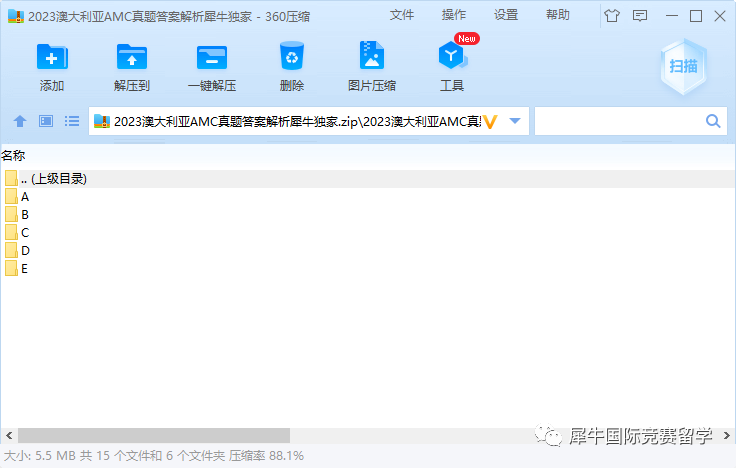Click the 一键解压 one-click extract icon
The image size is (736, 468).
(x=212, y=58)
